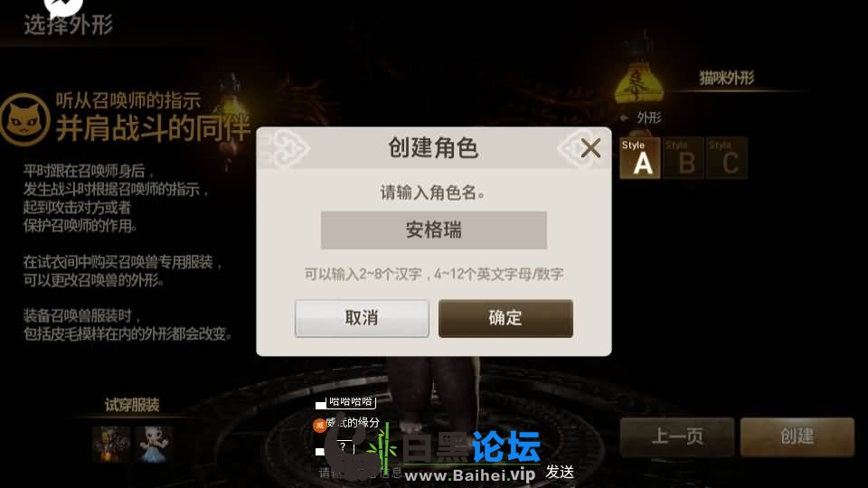Click the 发送 send button
Image resolution: width=868 pixels, height=488 pixels.
pos(560,472)
